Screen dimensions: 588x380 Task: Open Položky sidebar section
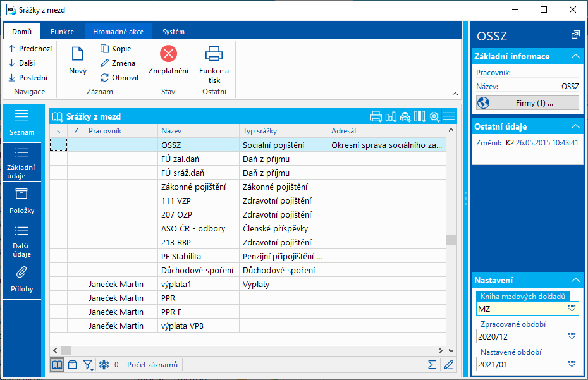click(x=21, y=202)
